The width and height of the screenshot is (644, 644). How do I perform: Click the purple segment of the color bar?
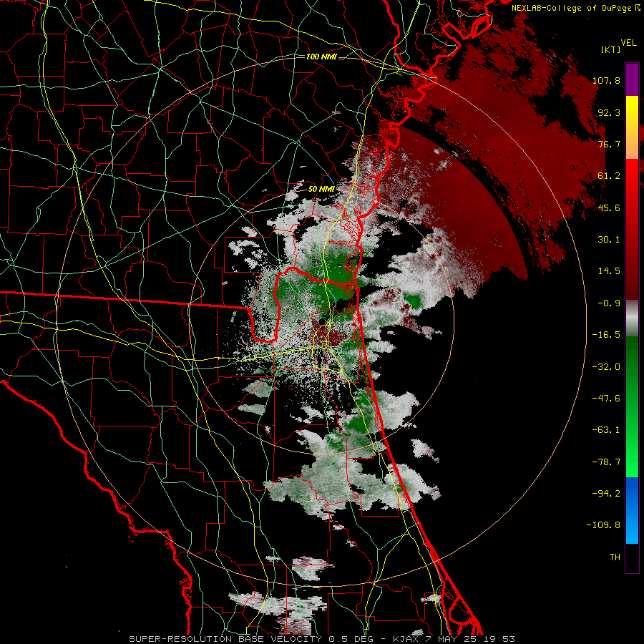(x=632, y=80)
